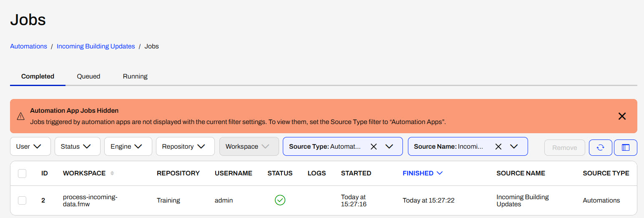The height and width of the screenshot is (218, 644).
Task: Expand the Source Type dropdown chevron
Action: click(x=389, y=147)
